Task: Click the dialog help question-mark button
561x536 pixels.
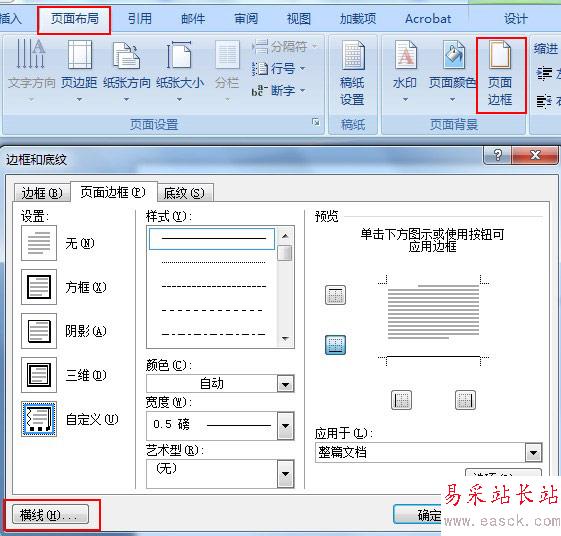Action: 497,155
